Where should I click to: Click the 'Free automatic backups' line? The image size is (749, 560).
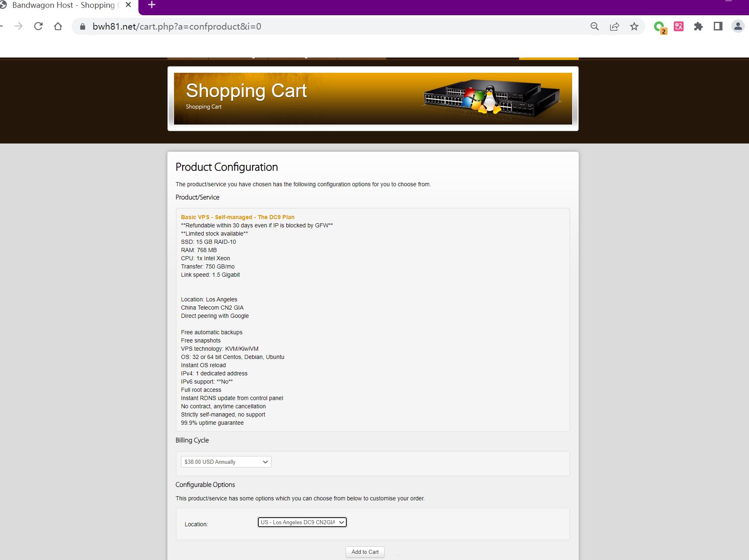pos(211,332)
